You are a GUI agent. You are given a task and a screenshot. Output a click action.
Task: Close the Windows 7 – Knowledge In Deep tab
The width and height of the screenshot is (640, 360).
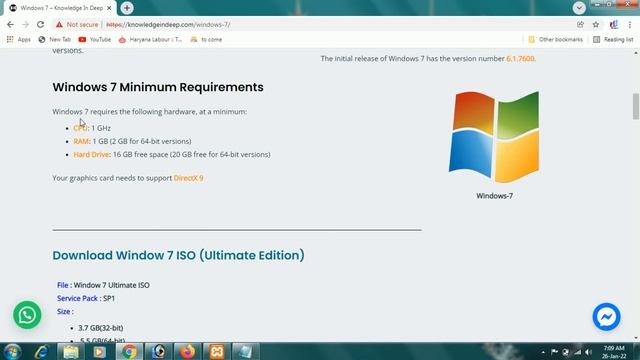click(x=109, y=8)
